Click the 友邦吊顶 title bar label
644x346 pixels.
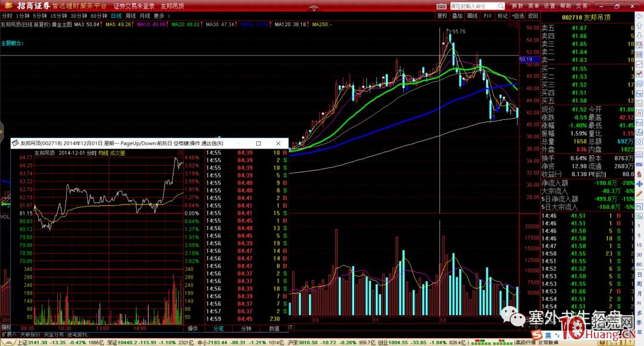[172, 6]
